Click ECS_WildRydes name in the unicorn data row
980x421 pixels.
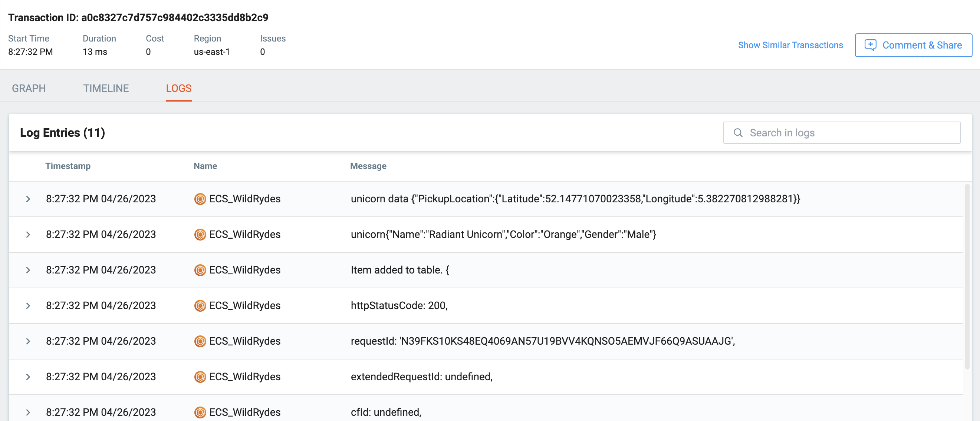click(x=245, y=199)
